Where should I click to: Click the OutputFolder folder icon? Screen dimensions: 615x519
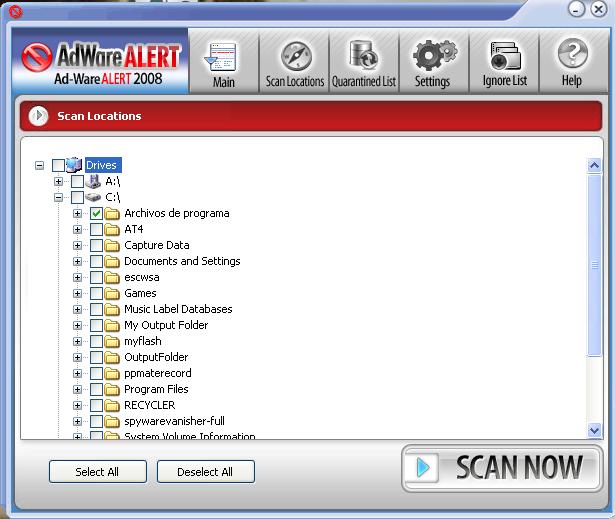112,357
